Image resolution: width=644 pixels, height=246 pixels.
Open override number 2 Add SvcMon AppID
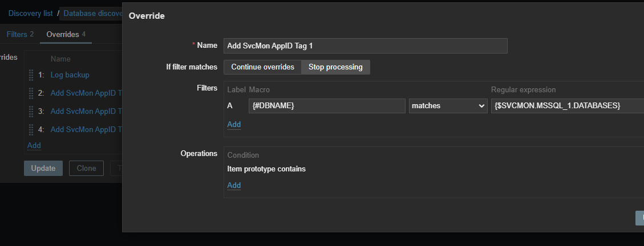click(x=86, y=93)
